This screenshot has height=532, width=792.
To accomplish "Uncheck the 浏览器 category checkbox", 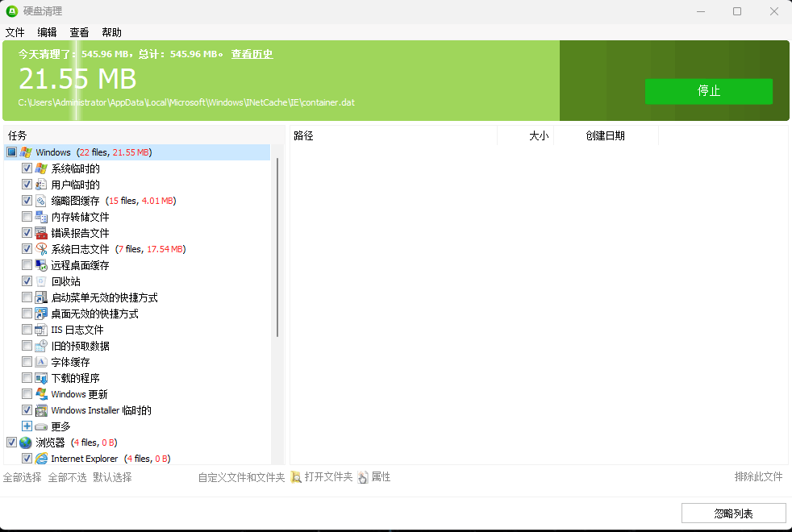I will [11, 442].
